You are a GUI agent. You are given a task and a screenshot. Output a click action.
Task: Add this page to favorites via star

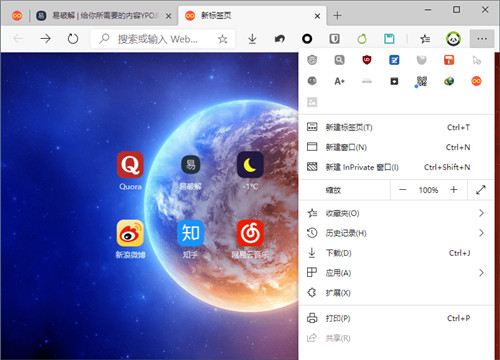(x=223, y=39)
